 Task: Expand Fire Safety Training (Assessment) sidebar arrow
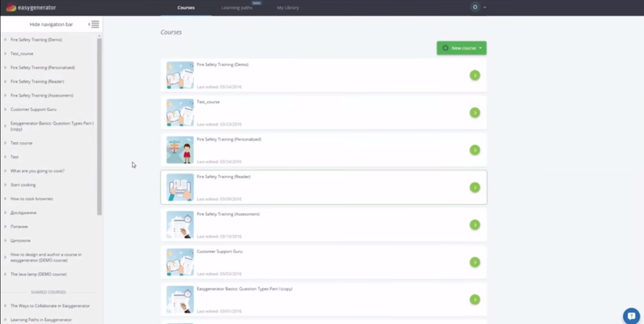5,95
